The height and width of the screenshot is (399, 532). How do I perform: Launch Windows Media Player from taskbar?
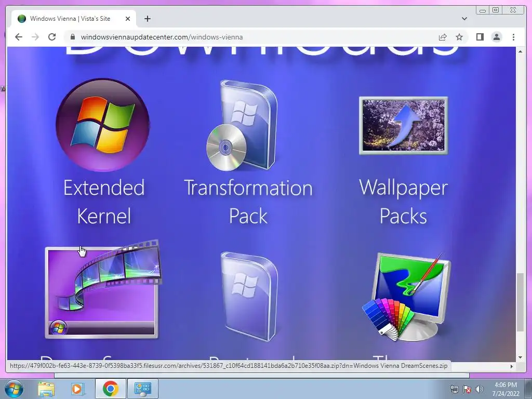pos(77,389)
